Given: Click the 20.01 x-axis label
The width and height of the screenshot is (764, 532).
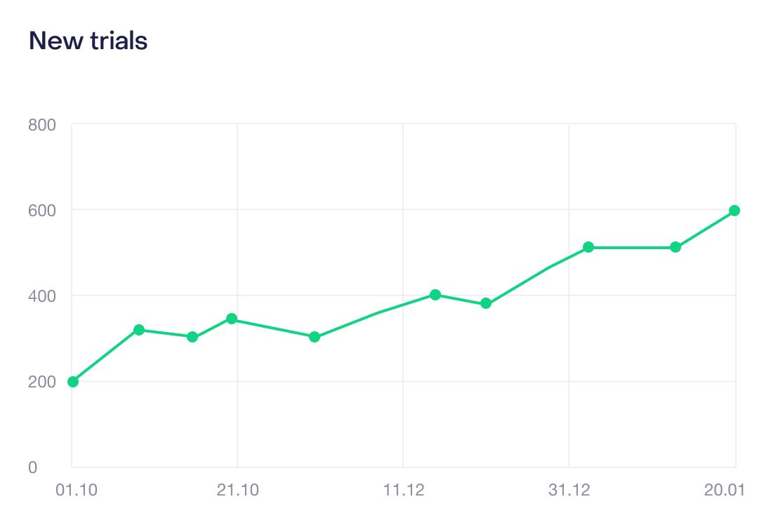Looking at the screenshot, I should [x=725, y=490].
